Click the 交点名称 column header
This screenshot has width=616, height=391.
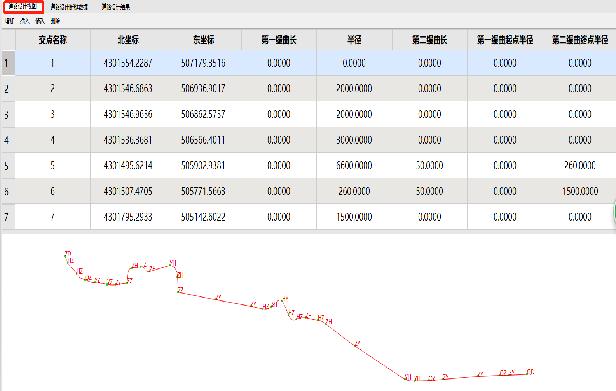point(53,40)
